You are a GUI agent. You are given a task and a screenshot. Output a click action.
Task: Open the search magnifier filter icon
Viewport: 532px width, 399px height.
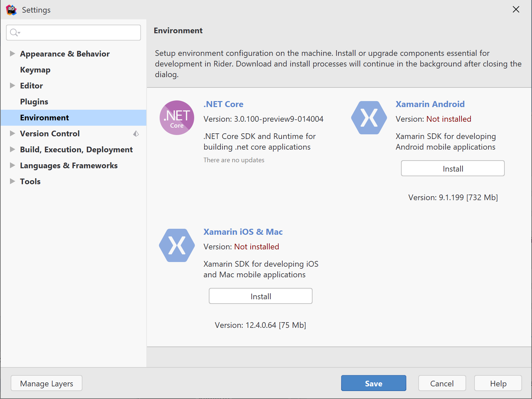coord(14,33)
